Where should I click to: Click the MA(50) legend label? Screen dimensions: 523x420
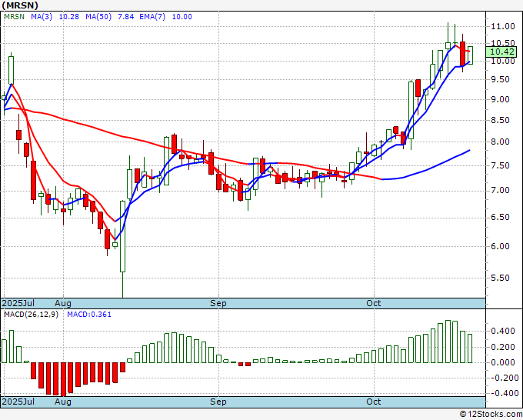pyautogui.click(x=98, y=17)
